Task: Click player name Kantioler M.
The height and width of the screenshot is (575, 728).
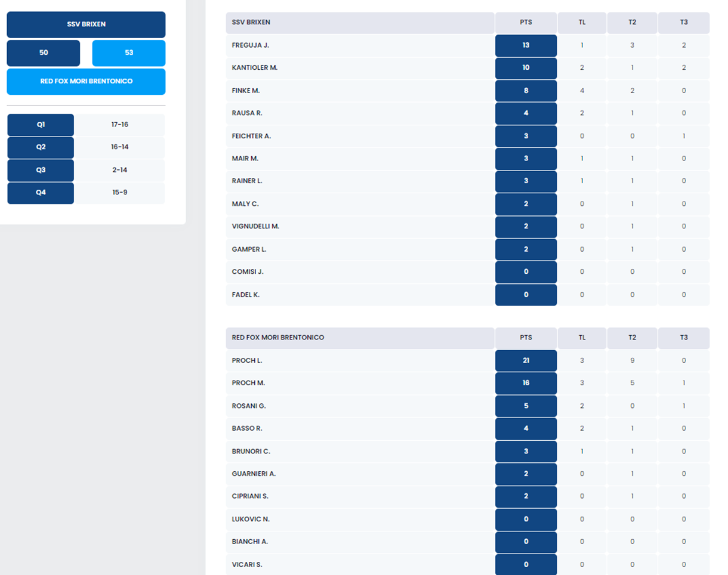Action: pos(255,68)
